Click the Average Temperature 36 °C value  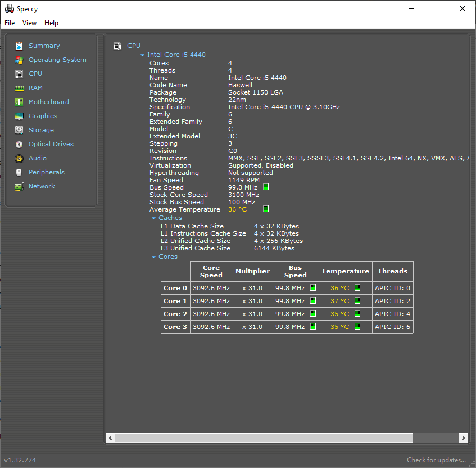(237, 209)
